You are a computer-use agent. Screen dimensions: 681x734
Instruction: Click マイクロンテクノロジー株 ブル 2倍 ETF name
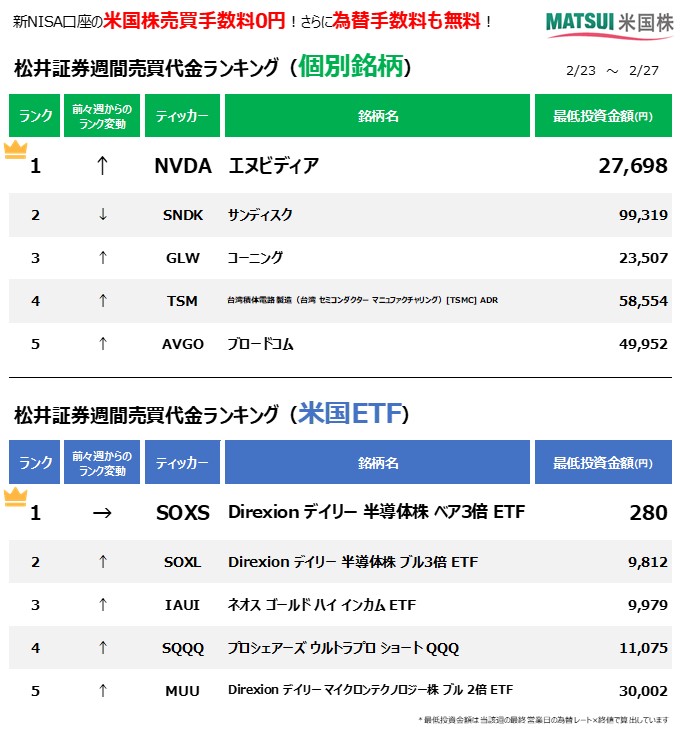point(370,690)
